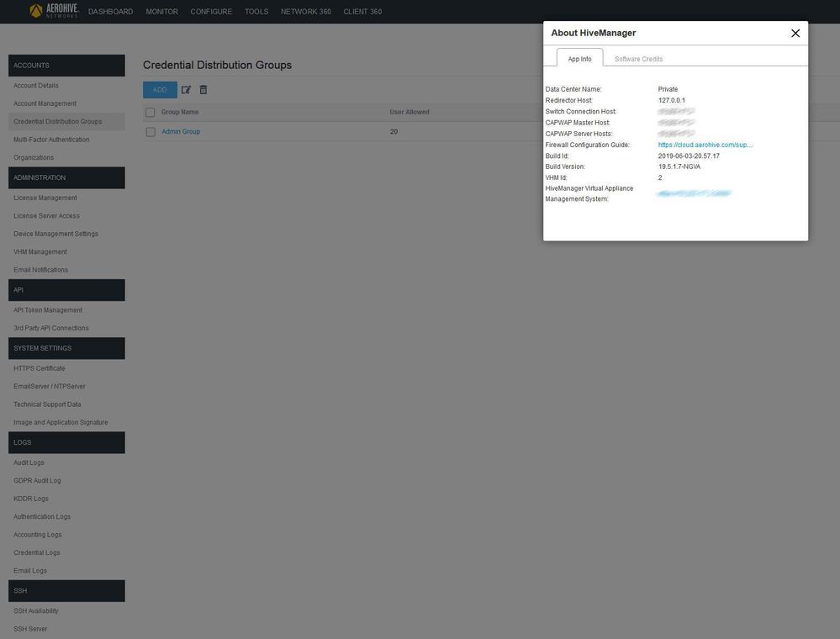This screenshot has width=840, height=639.
Task: Click the SSH section header
Action: coord(66,591)
